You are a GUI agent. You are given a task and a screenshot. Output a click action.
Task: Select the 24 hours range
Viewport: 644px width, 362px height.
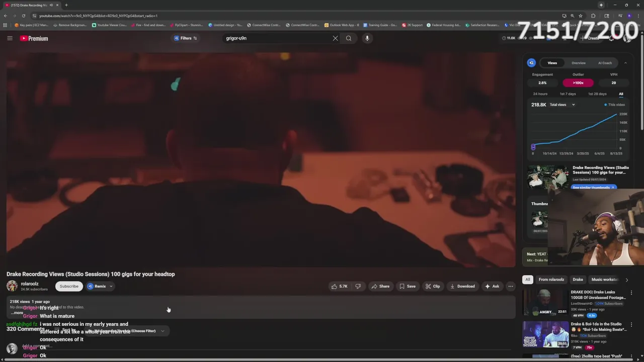click(x=540, y=94)
